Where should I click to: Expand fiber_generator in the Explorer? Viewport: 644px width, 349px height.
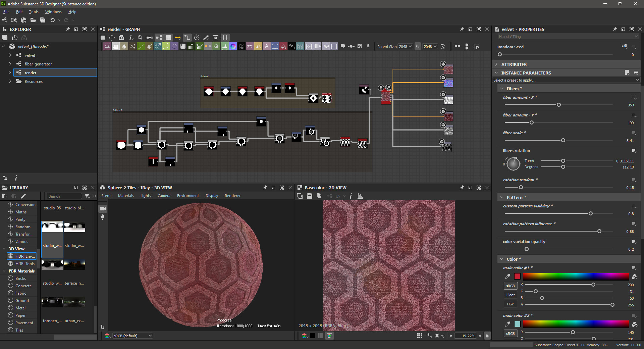pyautogui.click(x=9, y=64)
